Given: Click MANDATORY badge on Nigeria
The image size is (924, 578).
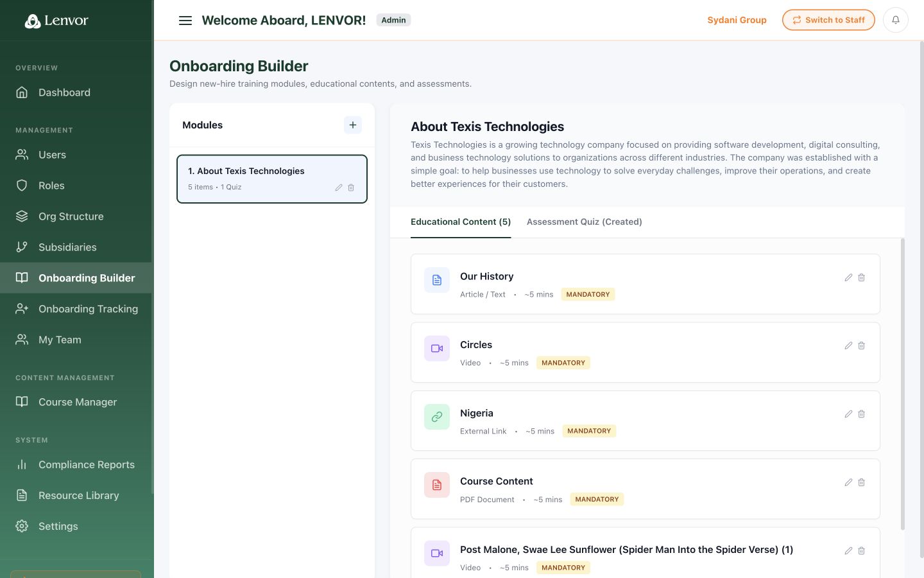Looking at the screenshot, I should coord(589,431).
